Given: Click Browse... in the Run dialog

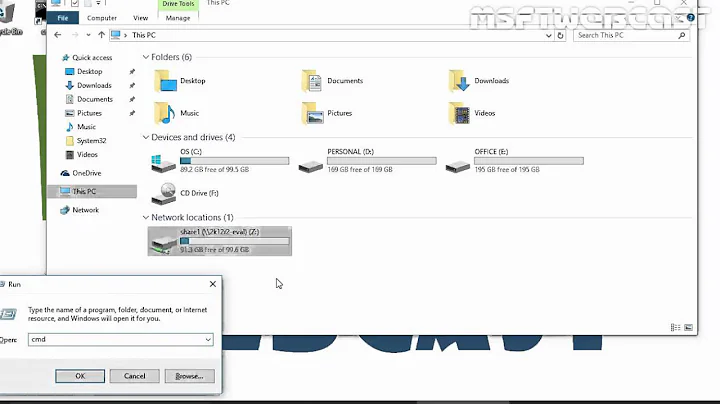Looking at the screenshot, I should (x=189, y=376).
